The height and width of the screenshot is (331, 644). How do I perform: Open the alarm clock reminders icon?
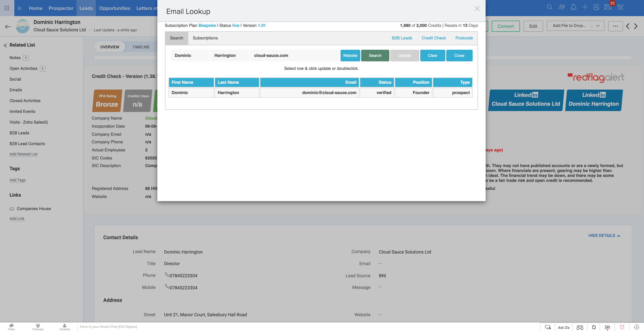622,327
